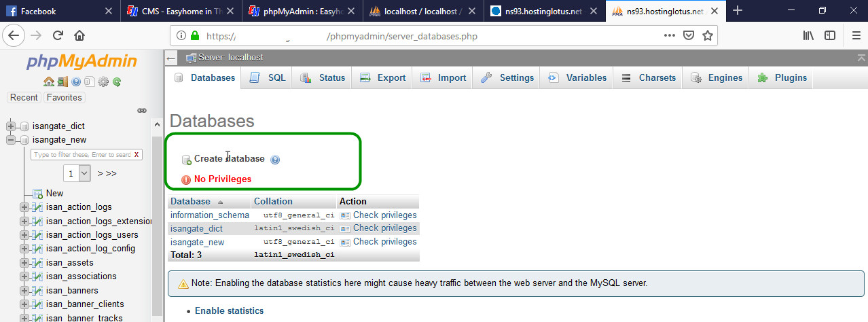Open the MySQL documentation page icon
This screenshot has height=322, width=868.
[x=89, y=82]
